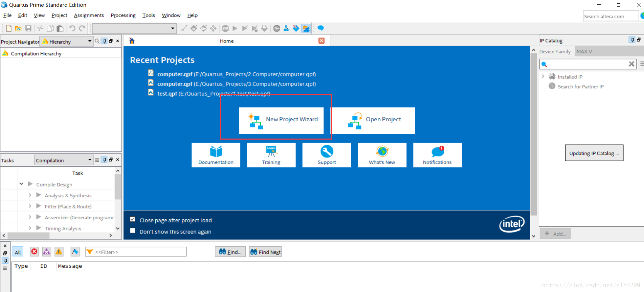Open the Timing Analyzer clock icon
This screenshot has height=292, width=644.
277,28
